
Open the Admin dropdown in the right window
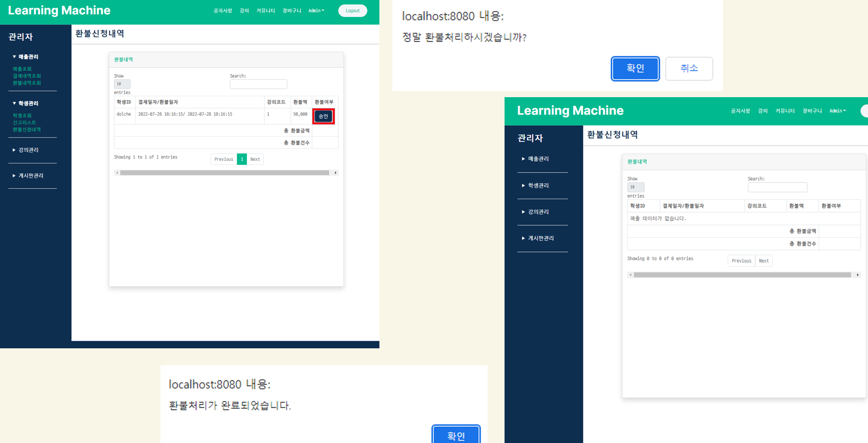pos(838,111)
